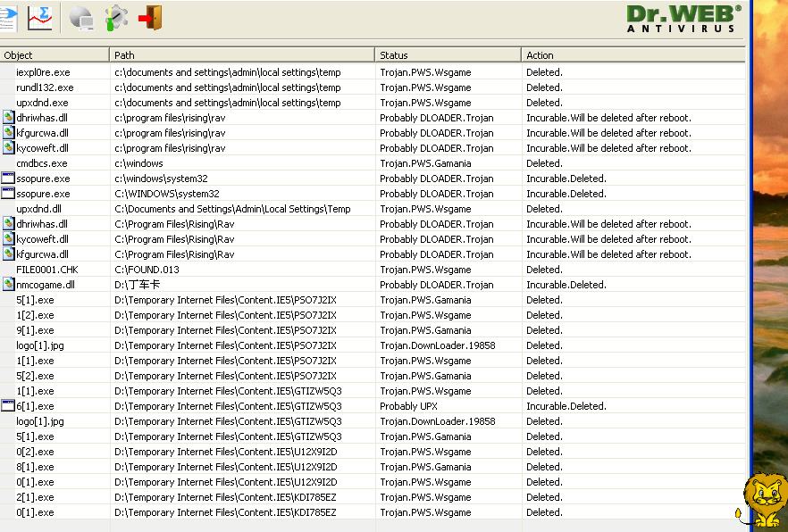Select the 2[1].exe entry
788x532 pixels.
(x=35, y=497)
